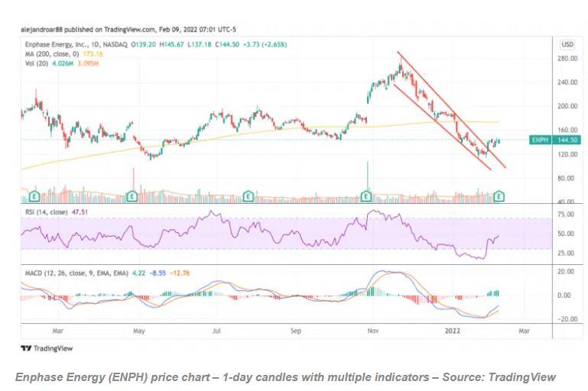Screen dimensions: 588x391
Task: Click the May label on the time axis
Action: (x=138, y=331)
